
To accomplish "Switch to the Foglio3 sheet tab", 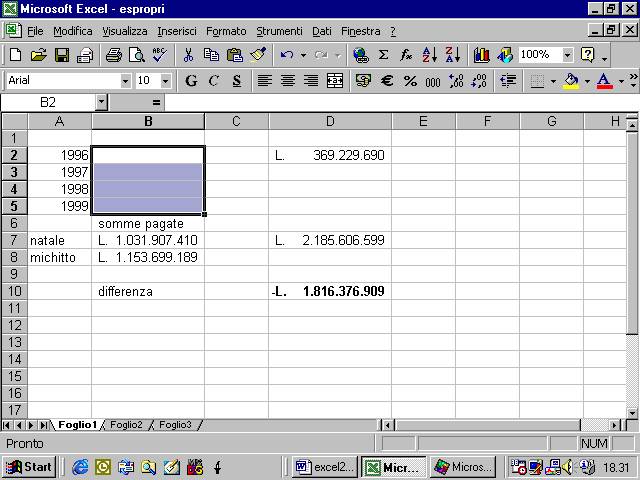I will (175, 425).
